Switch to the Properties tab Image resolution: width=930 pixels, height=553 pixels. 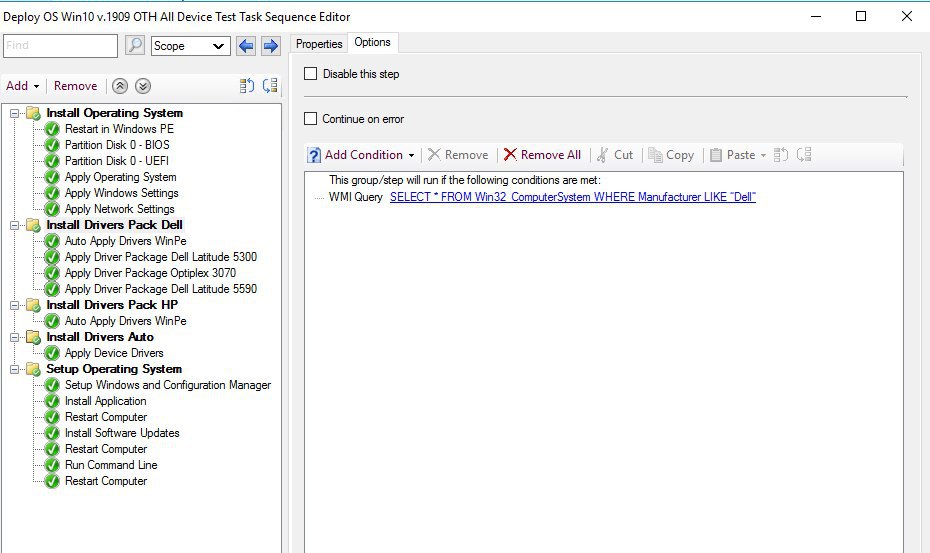coord(319,44)
